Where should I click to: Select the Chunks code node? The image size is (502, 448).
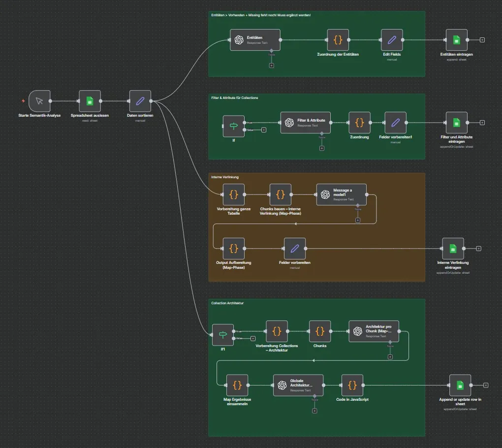point(320,331)
